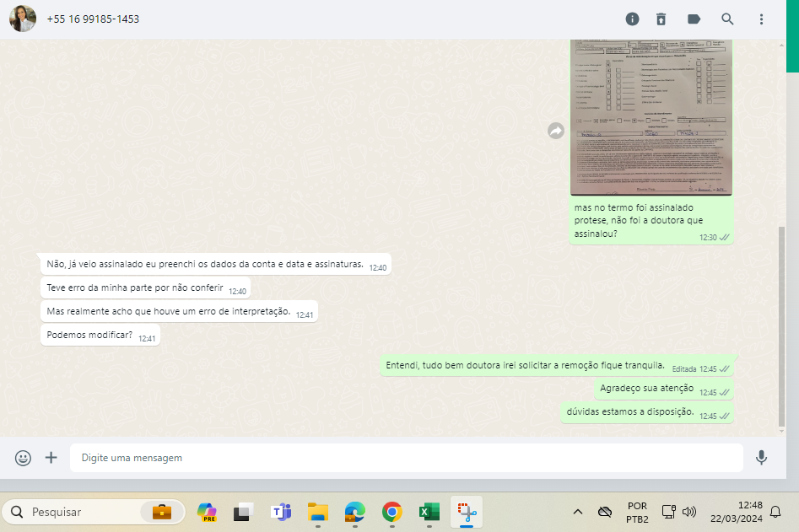Click the forward arrow beside the document image
Viewport: 799px width, 532px height.
[556, 131]
